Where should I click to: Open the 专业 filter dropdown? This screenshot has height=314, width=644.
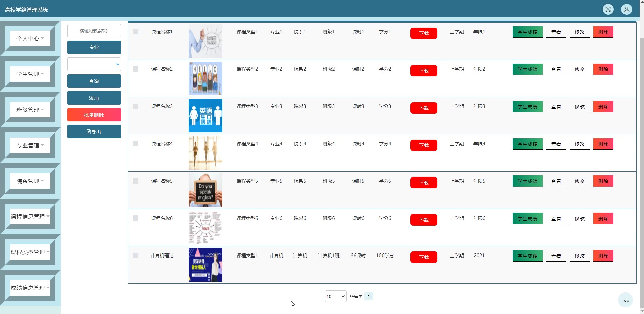pyautogui.click(x=94, y=64)
